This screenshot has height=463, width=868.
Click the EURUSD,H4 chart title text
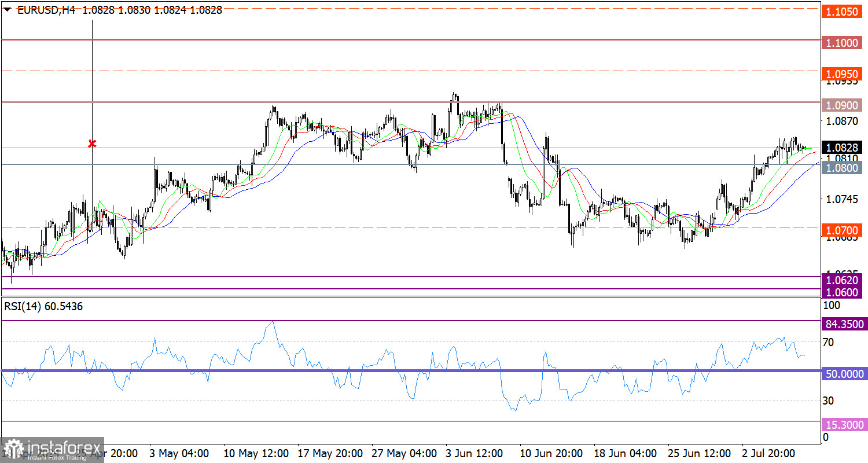click(x=47, y=10)
